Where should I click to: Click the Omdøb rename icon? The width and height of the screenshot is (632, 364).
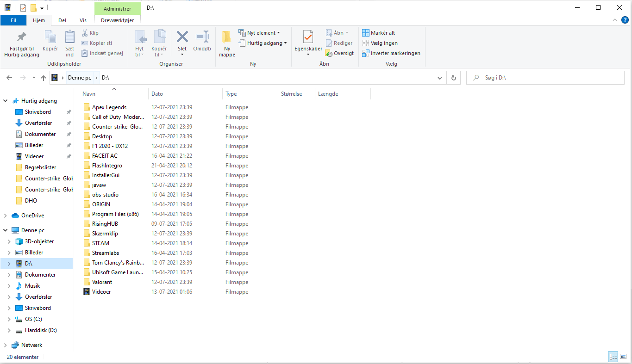202,37
